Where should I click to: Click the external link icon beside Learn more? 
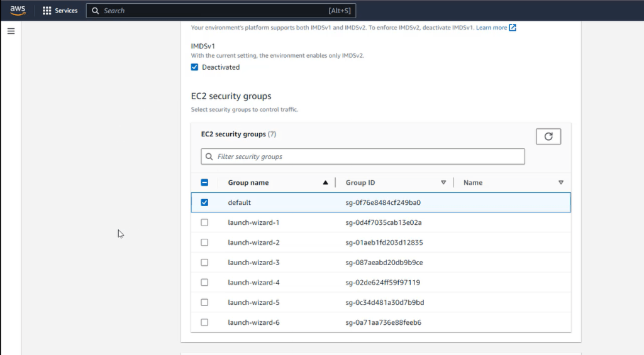point(513,28)
